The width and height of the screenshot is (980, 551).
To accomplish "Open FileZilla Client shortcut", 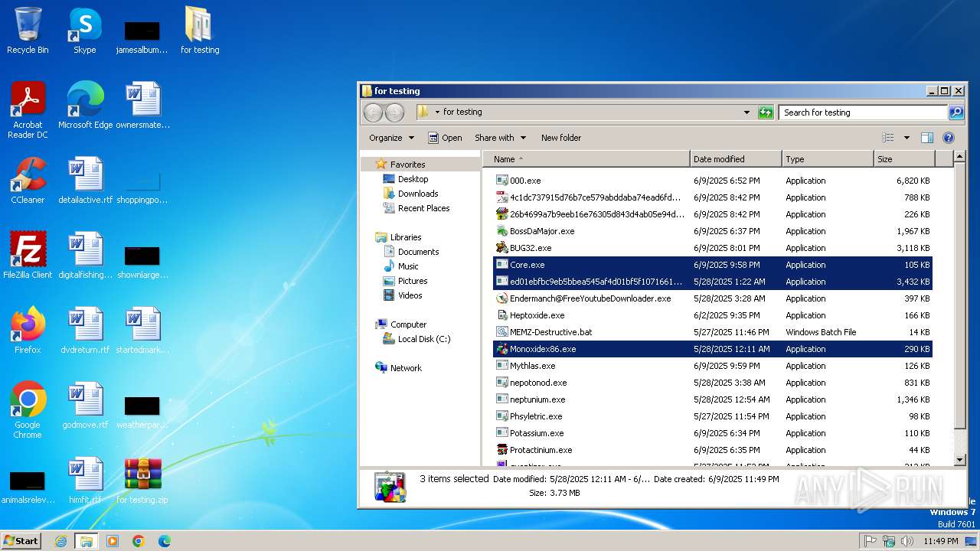I will [28, 256].
